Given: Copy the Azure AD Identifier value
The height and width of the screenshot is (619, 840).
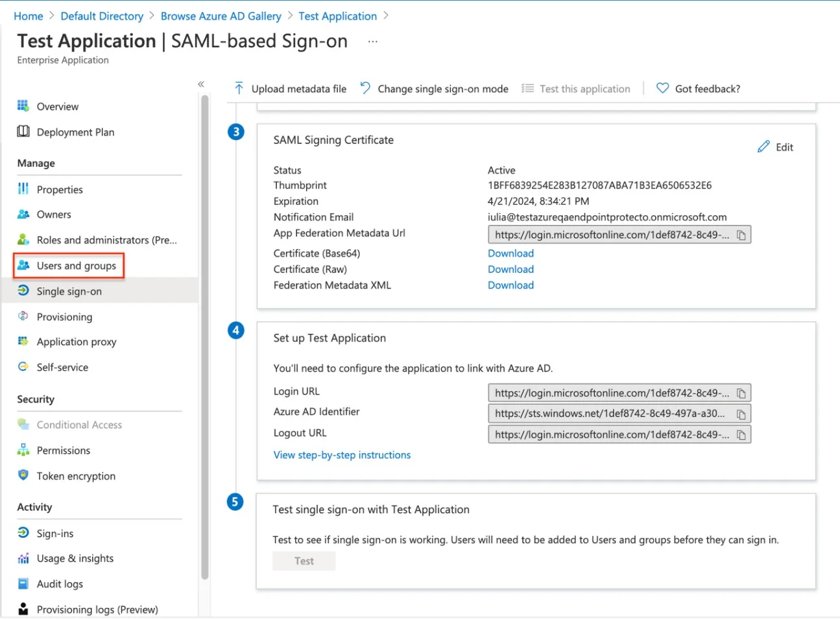Looking at the screenshot, I should [741, 414].
